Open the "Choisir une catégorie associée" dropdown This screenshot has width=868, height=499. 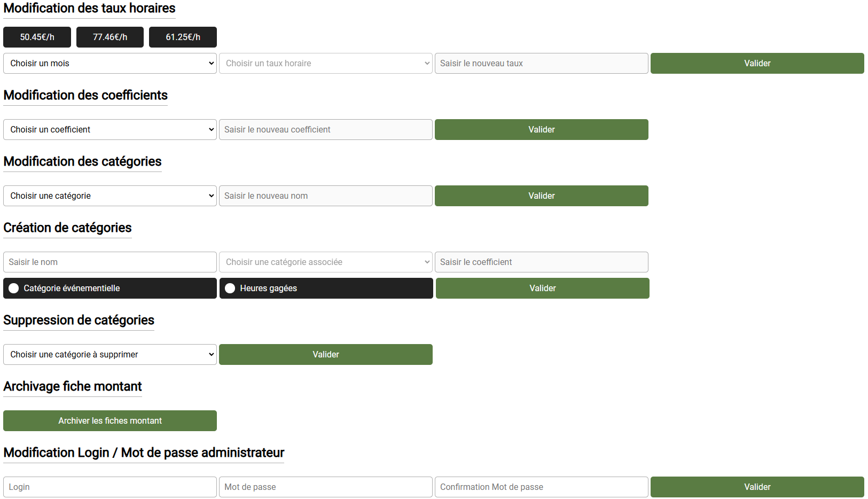[x=325, y=262]
